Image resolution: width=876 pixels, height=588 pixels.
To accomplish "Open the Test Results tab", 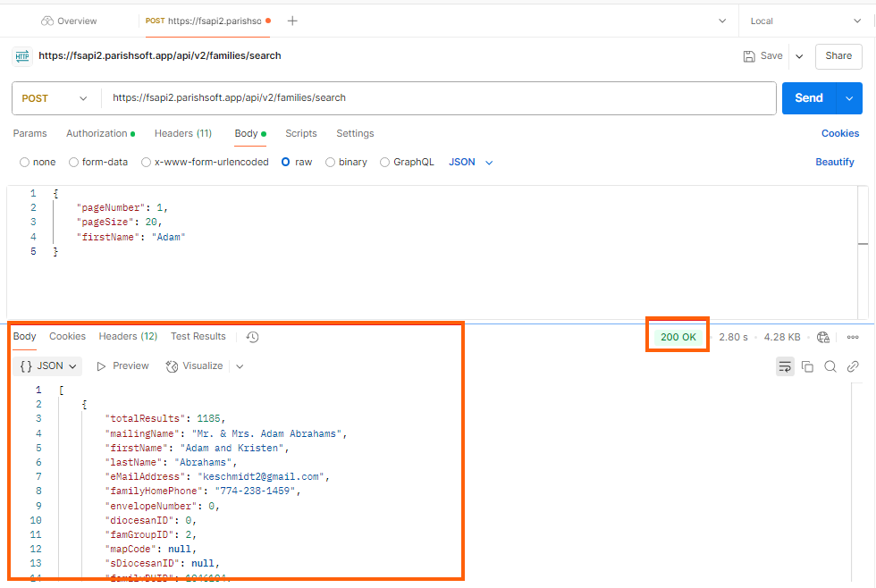I will click(198, 336).
